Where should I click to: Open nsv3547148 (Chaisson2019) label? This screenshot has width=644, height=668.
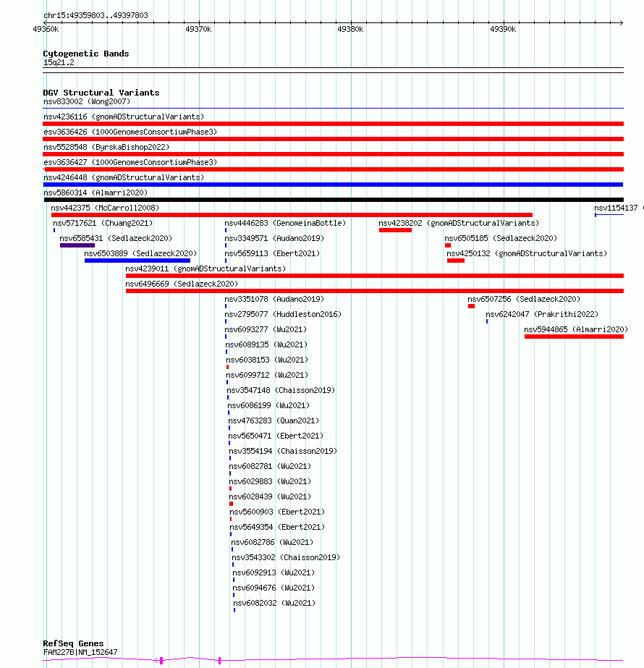pos(281,390)
